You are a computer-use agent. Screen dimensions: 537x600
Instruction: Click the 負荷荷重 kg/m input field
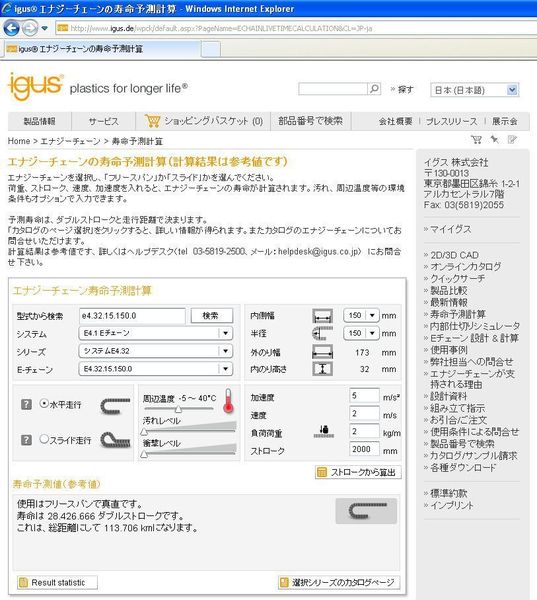tap(364, 431)
